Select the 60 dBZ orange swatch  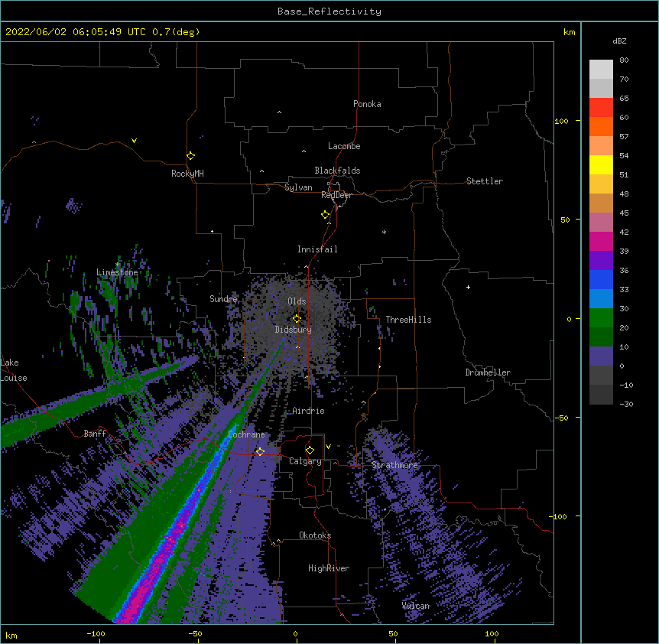pos(601,126)
